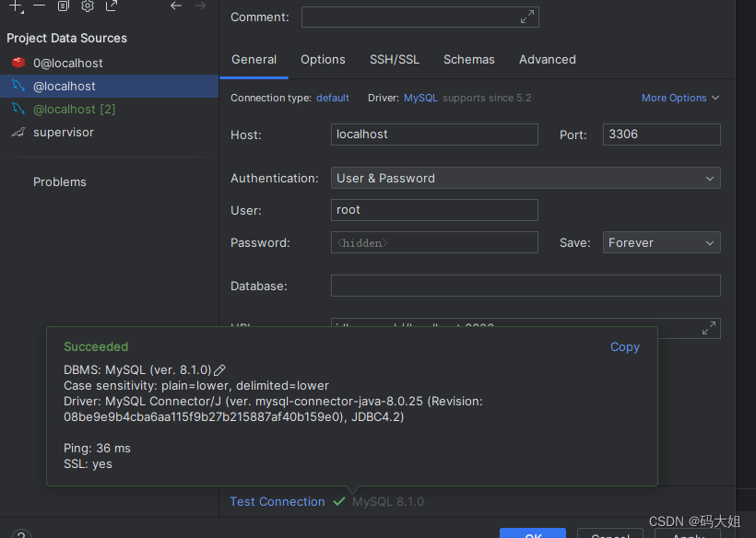Open the Save dropdown showing Forever

pyautogui.click(x=661, y=242)
